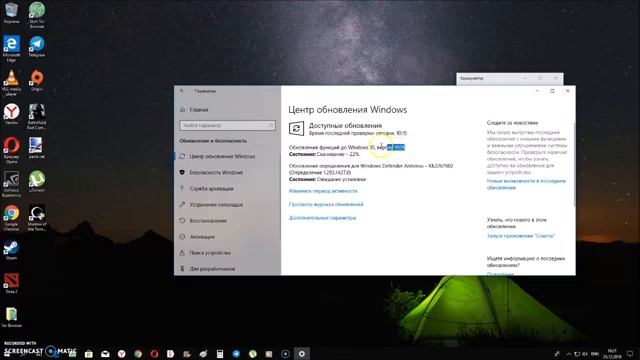Open Google Chrome desktop shortcut
640x360 pixels.
(x=11, y=218)
